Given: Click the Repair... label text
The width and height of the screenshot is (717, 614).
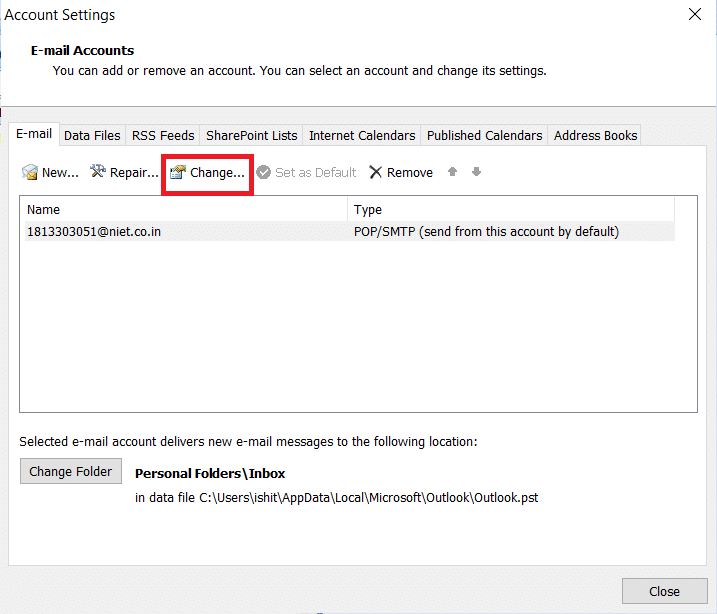Looking at the screenshot, I should [134, 173].
